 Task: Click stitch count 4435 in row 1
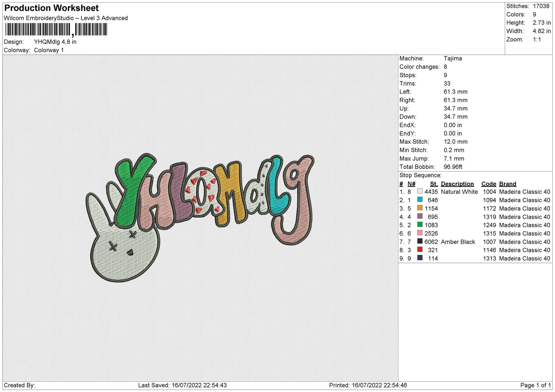[x=431, y=192]
